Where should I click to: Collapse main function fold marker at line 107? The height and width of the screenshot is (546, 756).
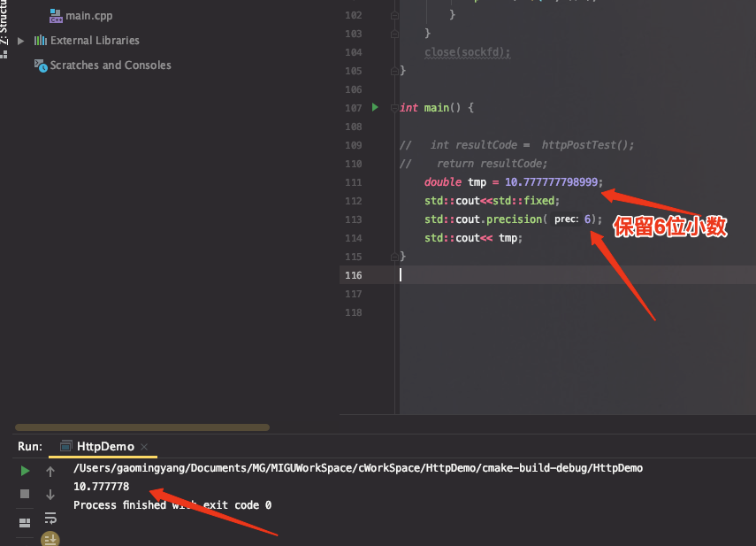393,108
